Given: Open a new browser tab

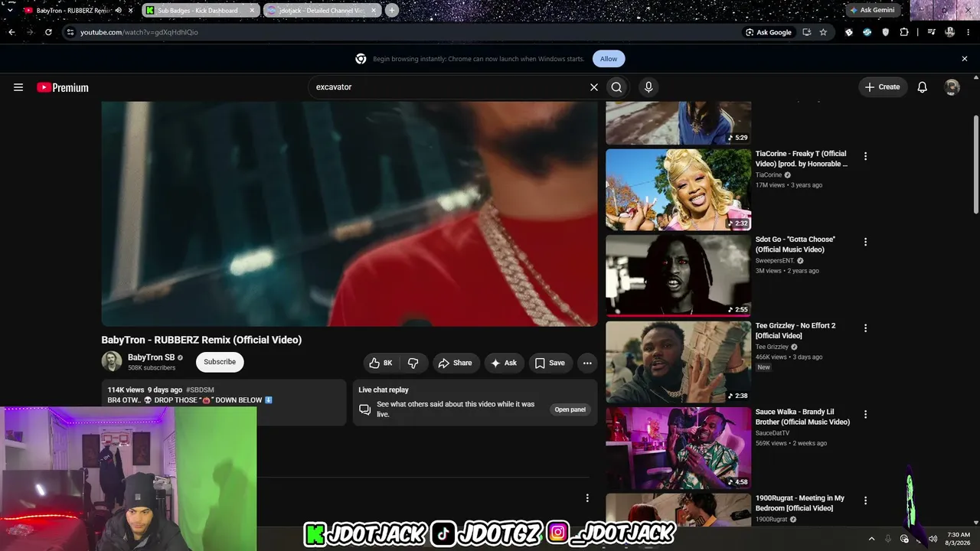Looking at the screenshot, I should (x=392, y=11).
